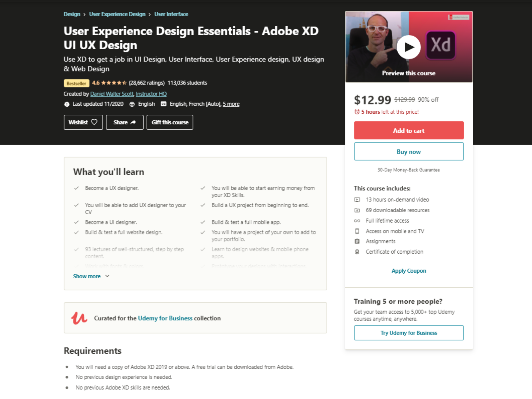This screenshot has height=399, width=532.
Task: Click the 28,662 ratings text
Action: point(147,83)
